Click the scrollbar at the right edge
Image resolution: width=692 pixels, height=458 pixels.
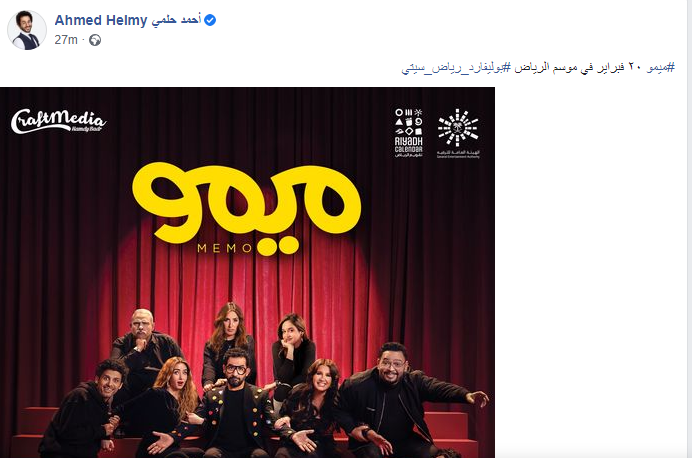click(x=689, y=229)
